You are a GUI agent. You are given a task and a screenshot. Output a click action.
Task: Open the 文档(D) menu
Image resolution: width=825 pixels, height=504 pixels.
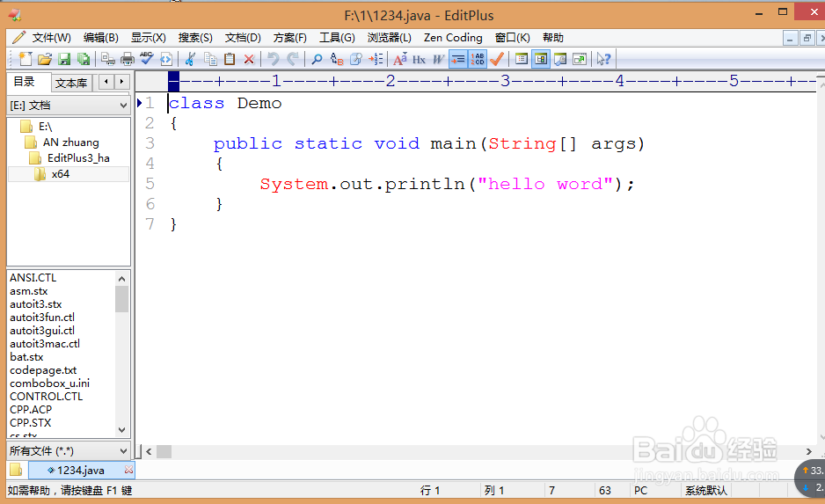click(243, 37)
